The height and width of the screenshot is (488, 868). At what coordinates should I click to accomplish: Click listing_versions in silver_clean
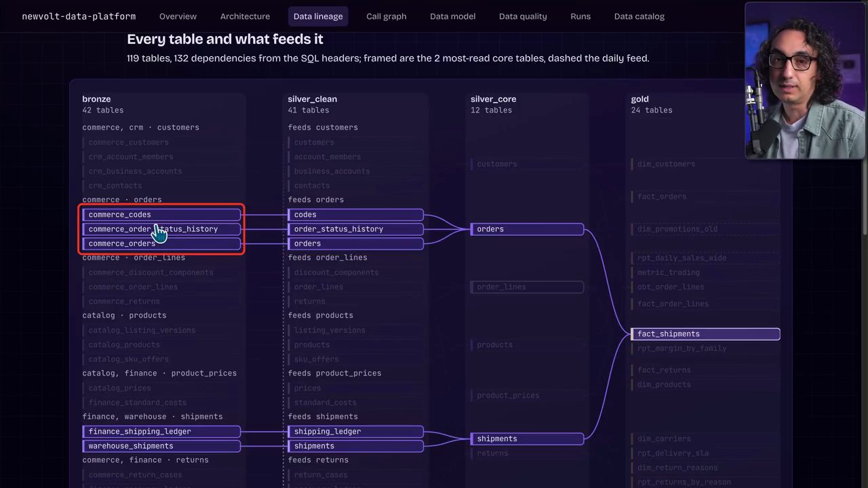click(x=356, y=330)
